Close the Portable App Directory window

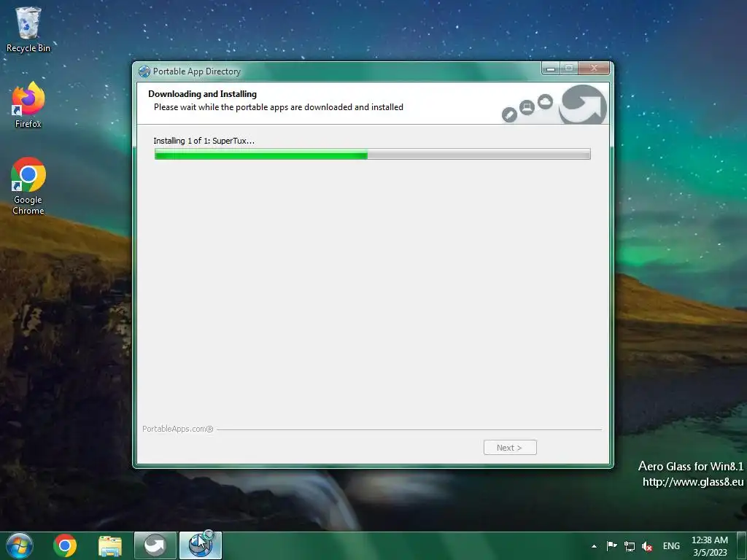(594, 69)
